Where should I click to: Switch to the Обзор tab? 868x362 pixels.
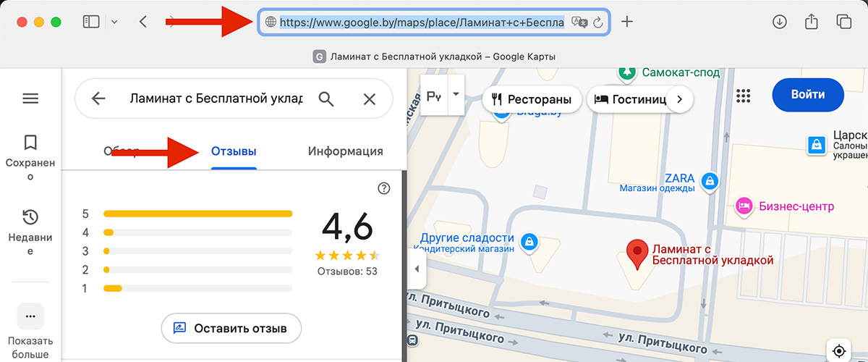[x=122, y=151]
